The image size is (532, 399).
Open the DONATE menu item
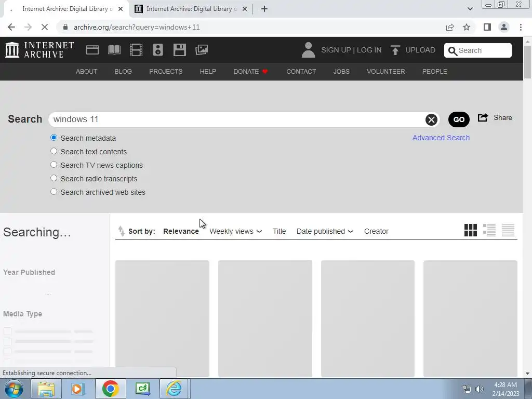(251, 72)
